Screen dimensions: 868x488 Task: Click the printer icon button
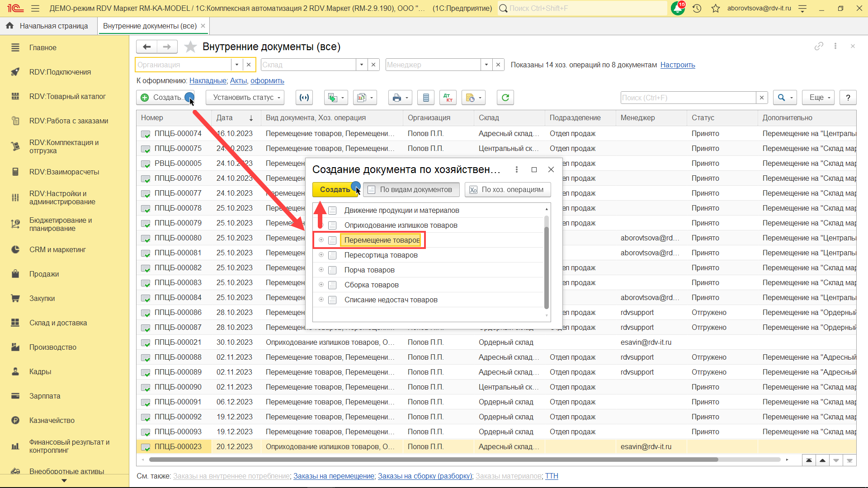(397, 98)
